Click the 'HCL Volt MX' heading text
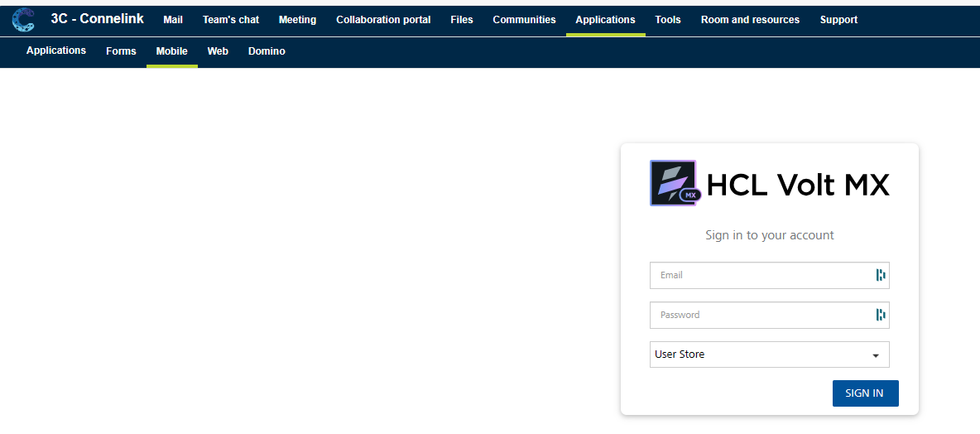980x434 pixels. [798, 185]
